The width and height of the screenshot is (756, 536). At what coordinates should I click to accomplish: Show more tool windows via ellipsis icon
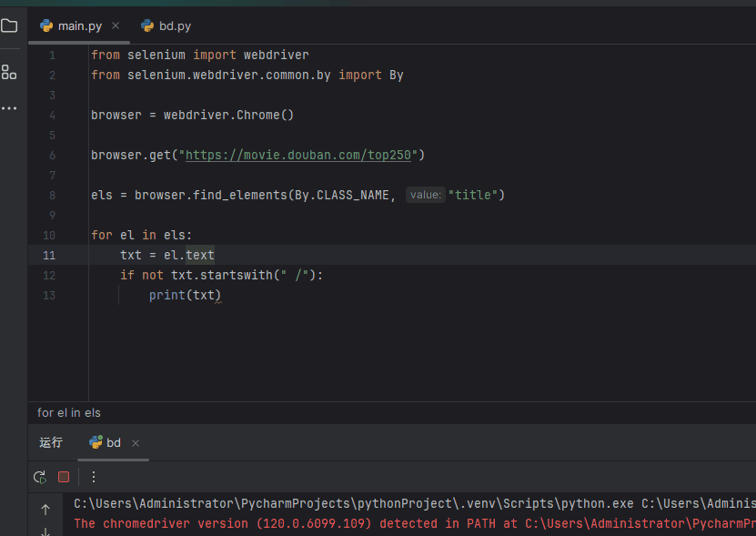point(10,107)
